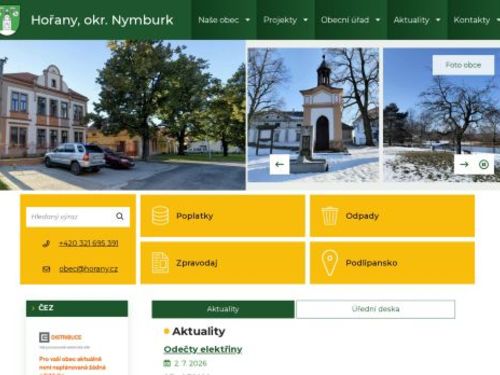The width and height of the screenshot is (500, 375).
Task: Open the Odečty elektřiny news article
Action: pos(203,349)
